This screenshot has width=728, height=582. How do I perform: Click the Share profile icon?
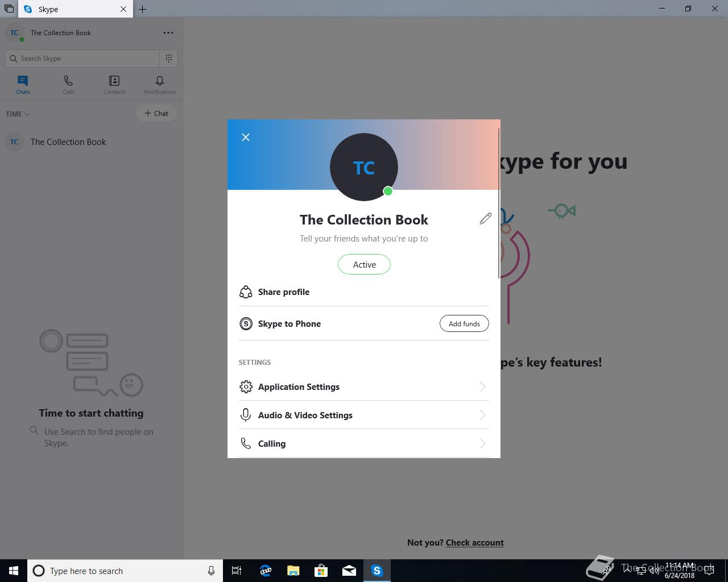click(246, 292)
